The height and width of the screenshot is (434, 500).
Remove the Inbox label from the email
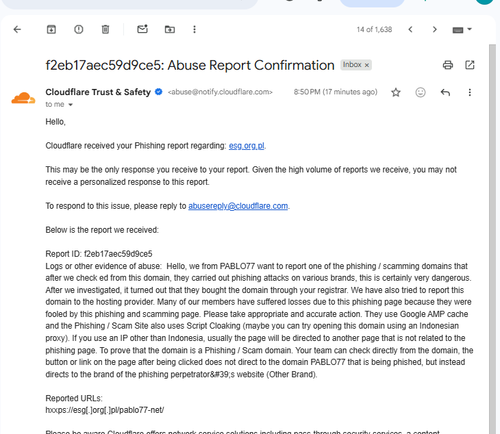tap(367, 65)
